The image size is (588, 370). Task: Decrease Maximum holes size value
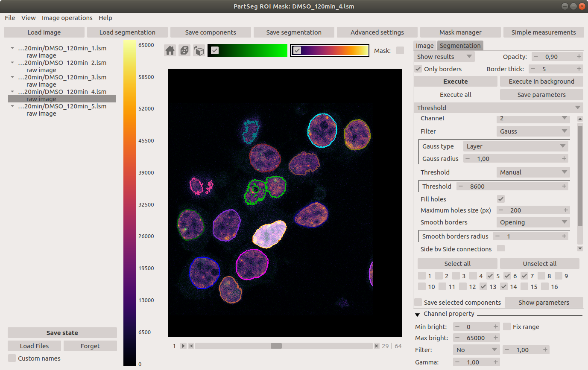[500, 210]
